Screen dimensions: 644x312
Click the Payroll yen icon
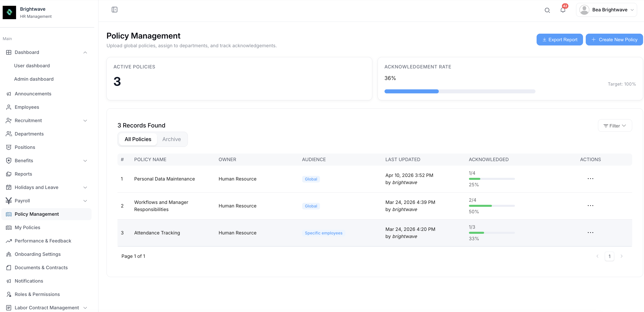click(9, 201)
